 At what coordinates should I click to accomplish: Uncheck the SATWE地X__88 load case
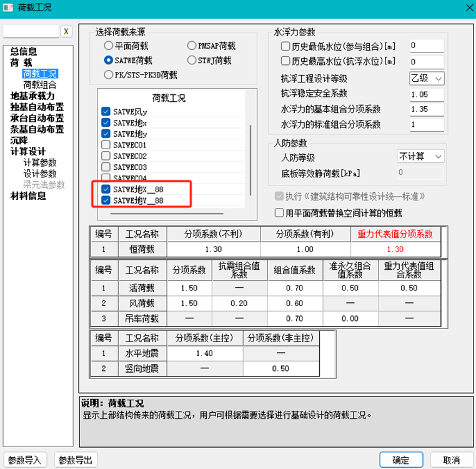point(106,189)
